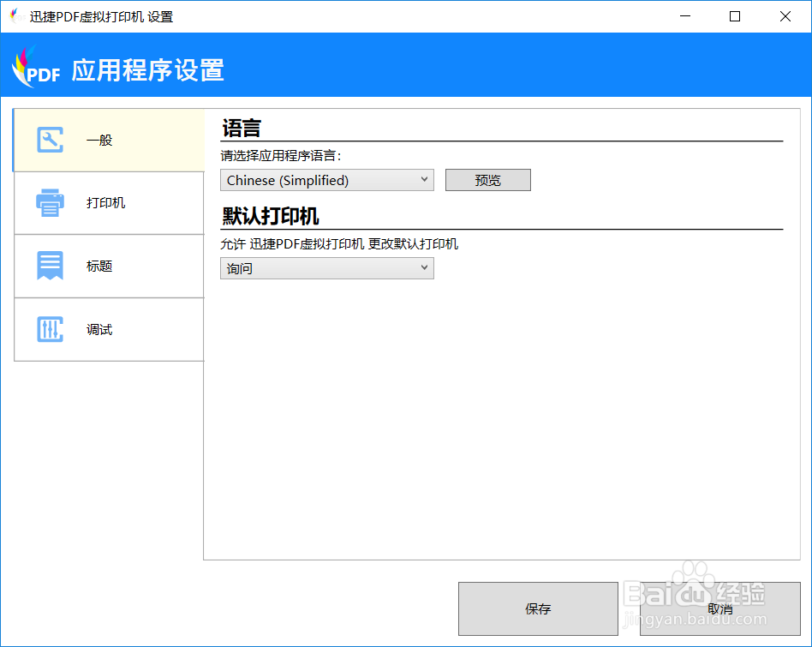The image size is (812, 647).
Task: Switch to the 打印机 tab
Action: [x=109, y=203]
